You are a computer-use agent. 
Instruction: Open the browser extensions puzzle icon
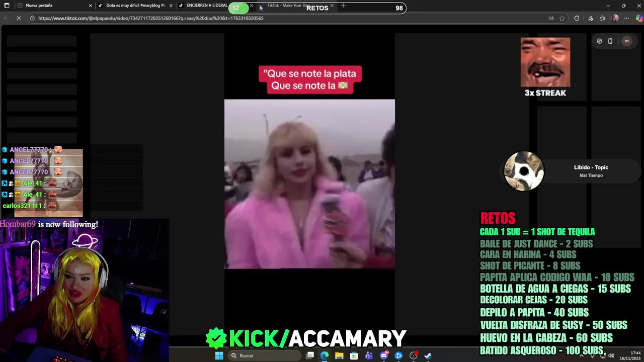(577, 18)
